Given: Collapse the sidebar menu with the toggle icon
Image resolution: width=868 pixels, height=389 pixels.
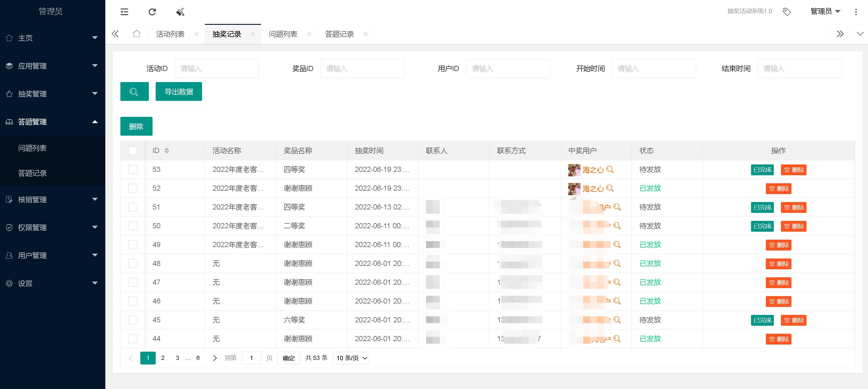Looking at the screenshot, I should 124,12.
